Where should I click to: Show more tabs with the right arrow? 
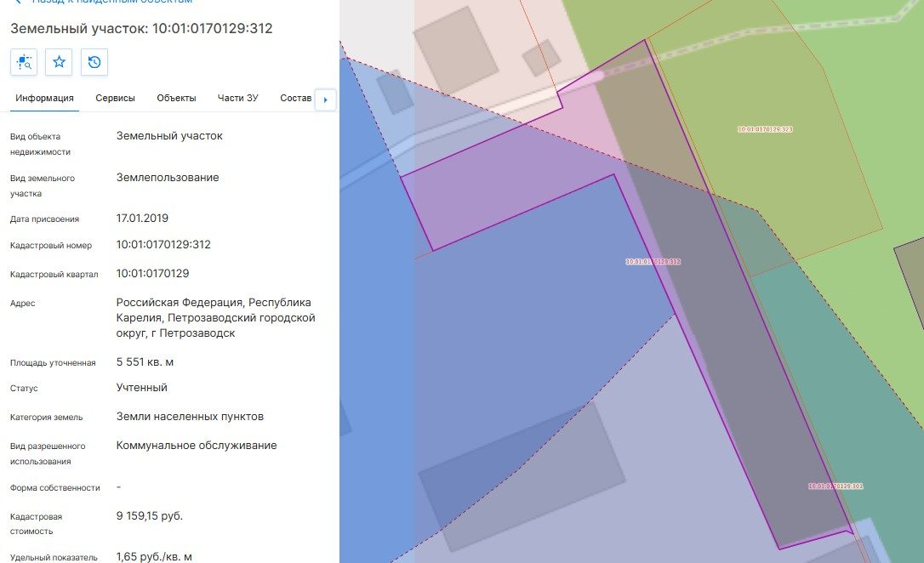click(x=325, y=100)
